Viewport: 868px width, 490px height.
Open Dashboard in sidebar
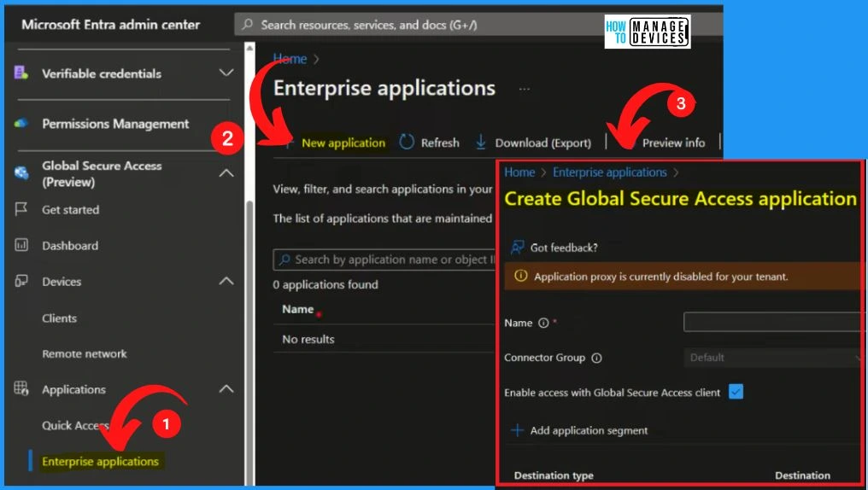click(70, 246)
